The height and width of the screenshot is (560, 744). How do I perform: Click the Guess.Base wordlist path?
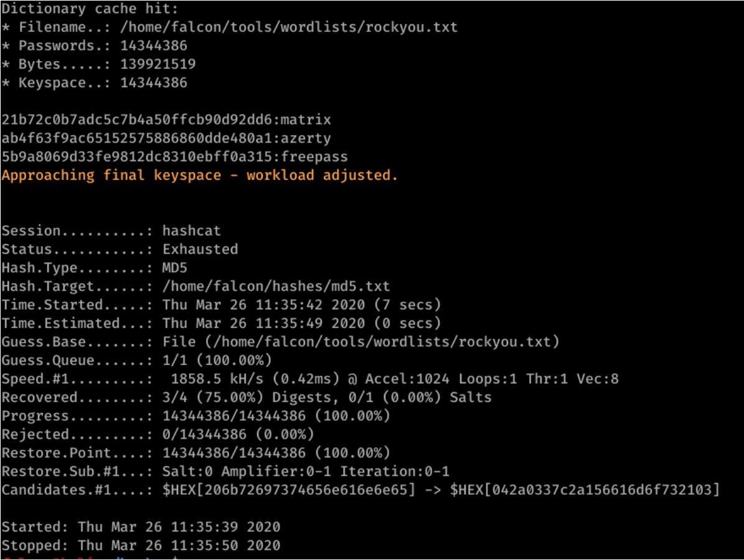(361, 342)
